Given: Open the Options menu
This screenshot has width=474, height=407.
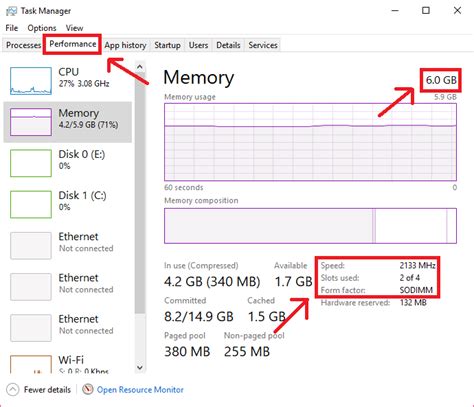Looking at the screenshot, I should (42, 28).
